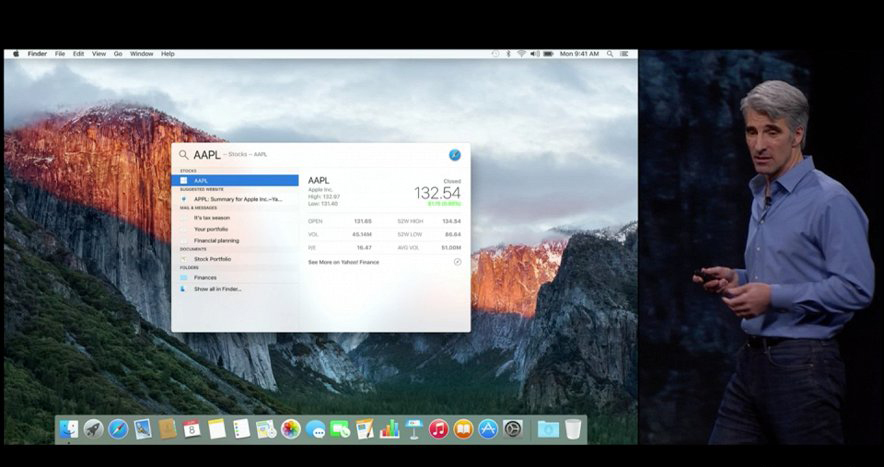Select Finances folder result
884x467 pixels.
pos(235,277)
